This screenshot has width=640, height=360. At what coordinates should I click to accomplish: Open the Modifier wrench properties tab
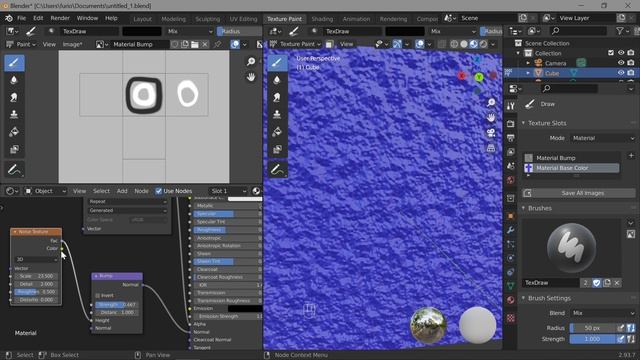point(511,230)
